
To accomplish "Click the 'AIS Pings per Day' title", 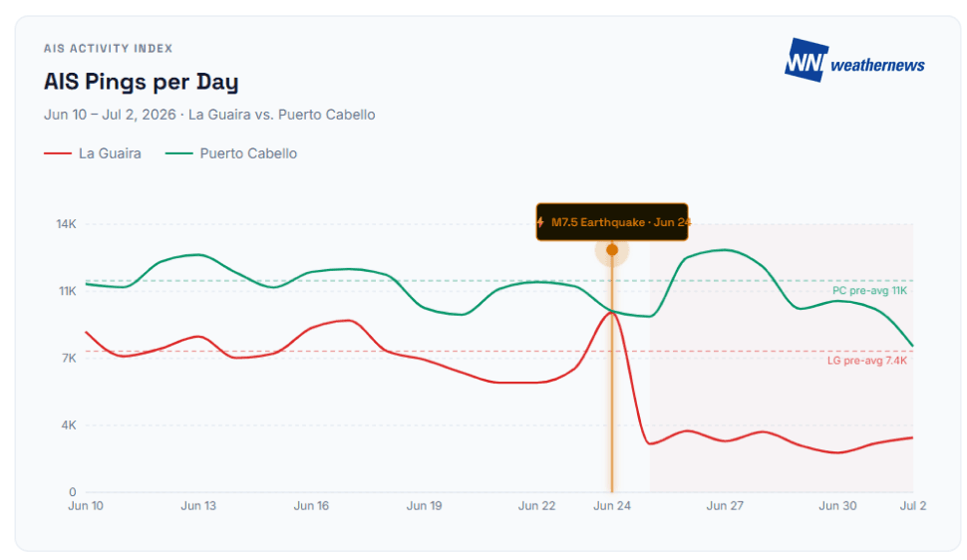I will coord(142,82).
